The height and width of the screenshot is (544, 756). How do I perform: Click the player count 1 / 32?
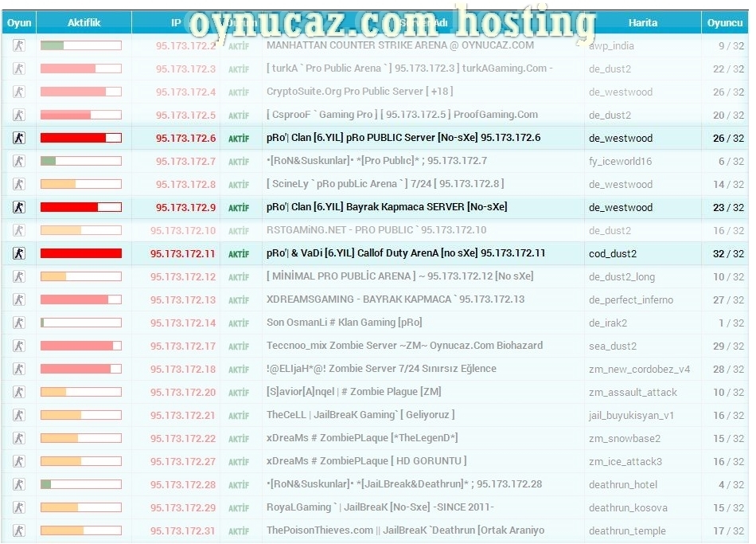(731, 323)
